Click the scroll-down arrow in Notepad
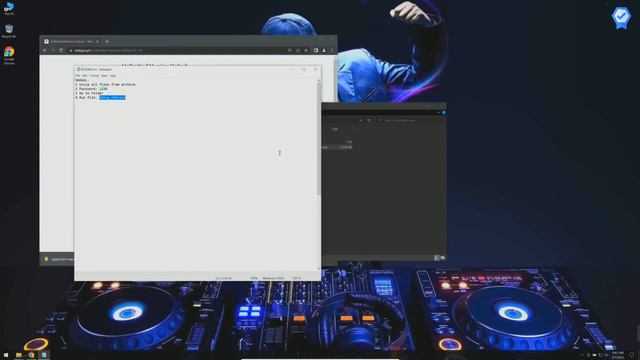Screen dimensions: 640x360 pos(319,269)
